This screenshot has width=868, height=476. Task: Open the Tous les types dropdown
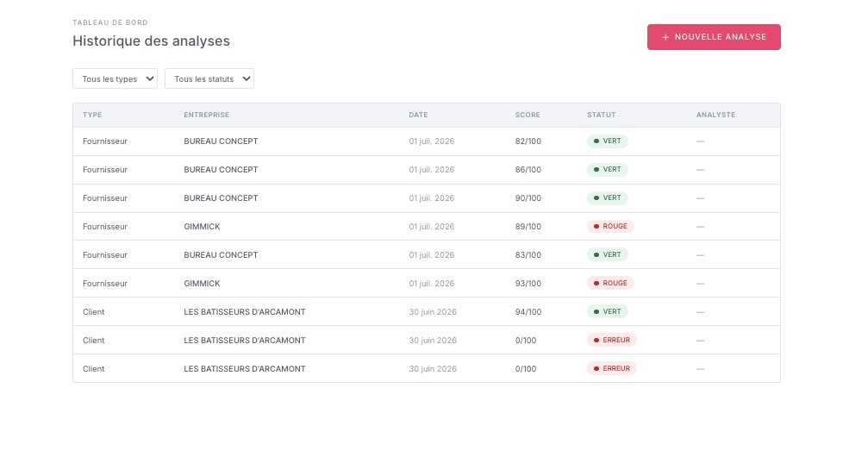coord(116,78)
